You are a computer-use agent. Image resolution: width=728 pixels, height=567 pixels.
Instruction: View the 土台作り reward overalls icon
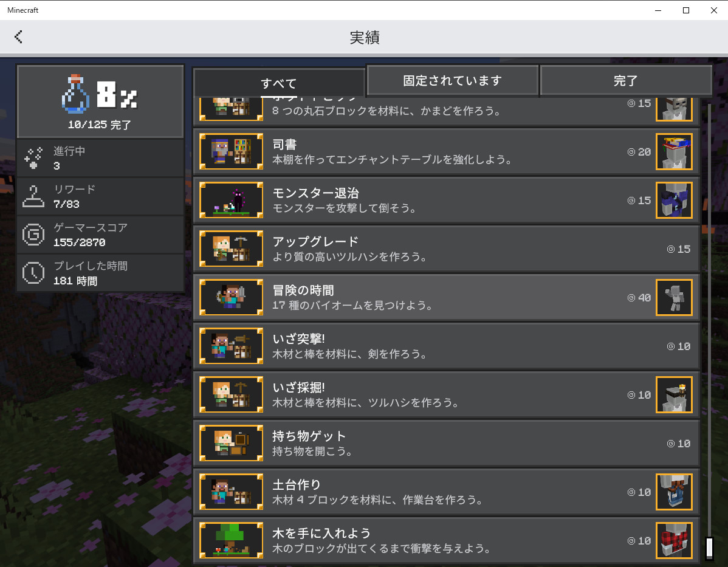(x=674, y=492)
